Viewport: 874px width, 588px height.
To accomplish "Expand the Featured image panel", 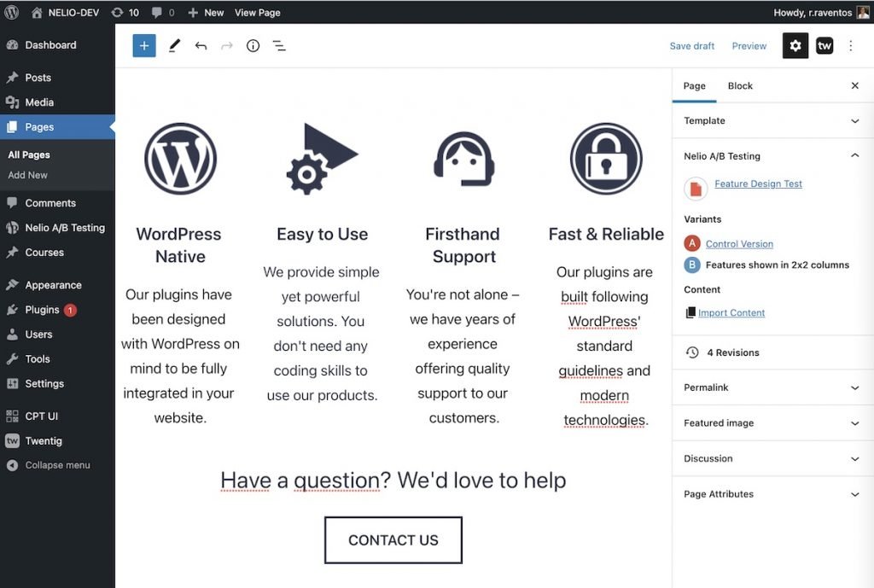I will click(772, 423).
